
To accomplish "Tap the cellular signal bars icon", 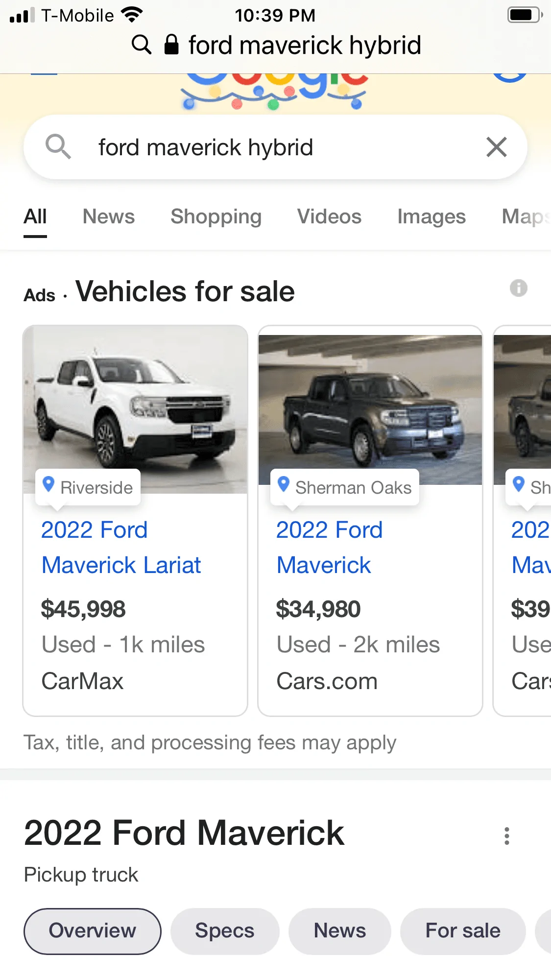I will [22, 15].
